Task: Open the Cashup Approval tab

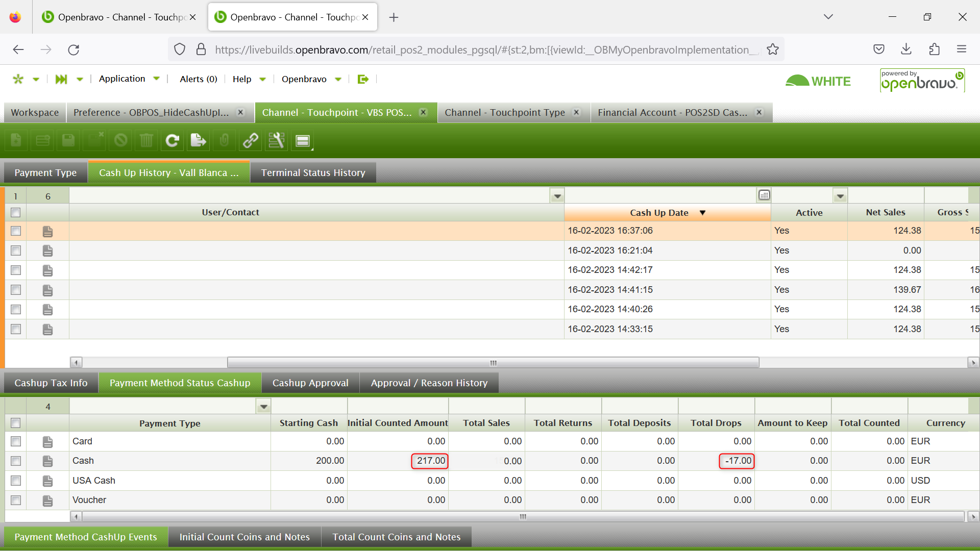Action: pyautogui.click(x=310, y=383)
